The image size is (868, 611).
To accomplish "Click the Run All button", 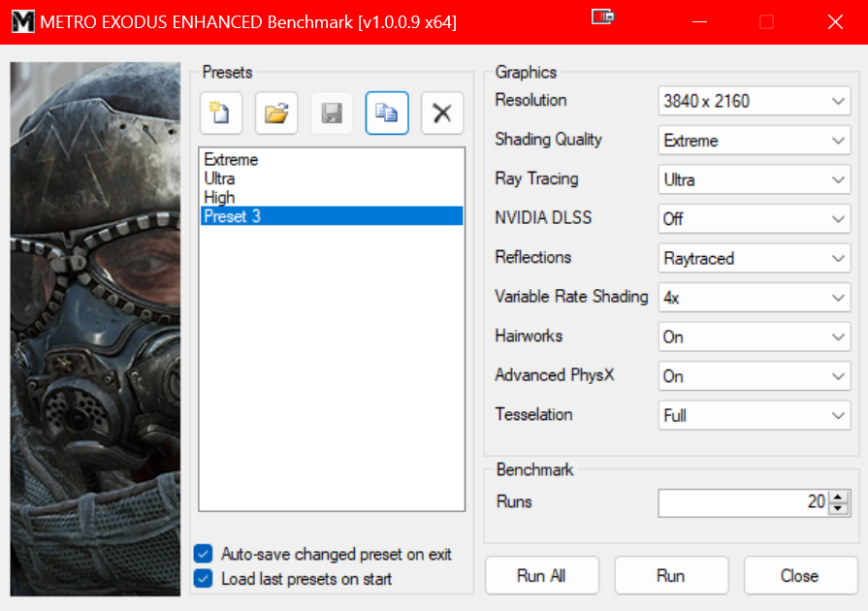I will tap(542, 575).
